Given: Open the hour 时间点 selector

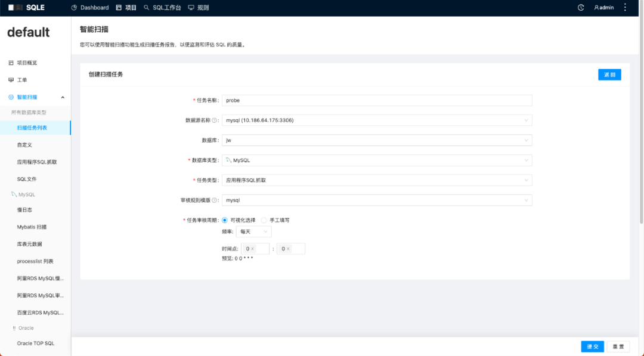Looking at the screenshot, I should 255,249.
